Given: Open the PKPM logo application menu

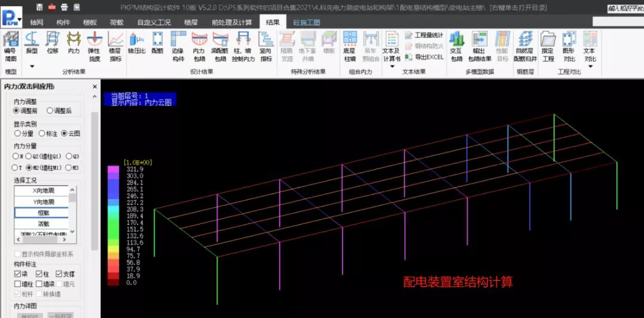Looking at the screenshot, I should pyautogui.click(x=11, y=18).
